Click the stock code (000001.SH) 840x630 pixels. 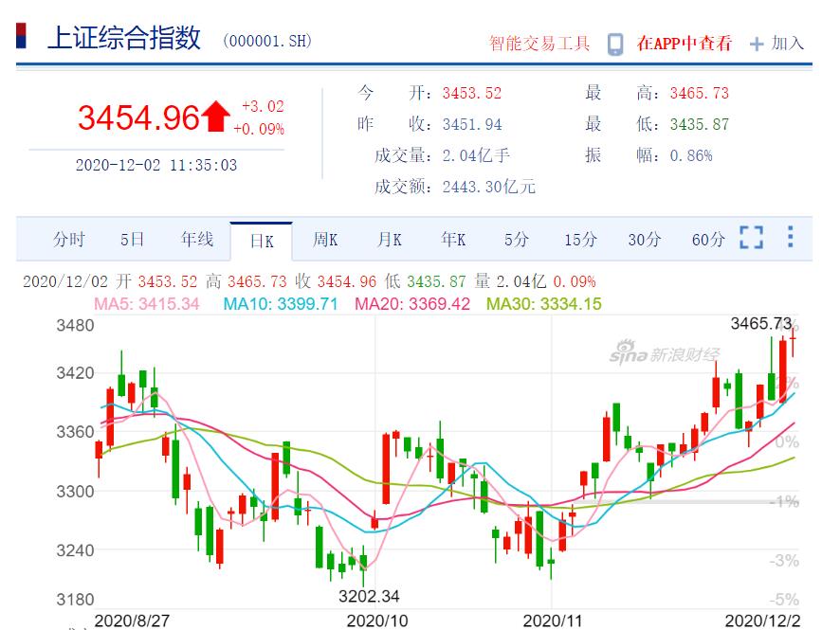[267, 42]
